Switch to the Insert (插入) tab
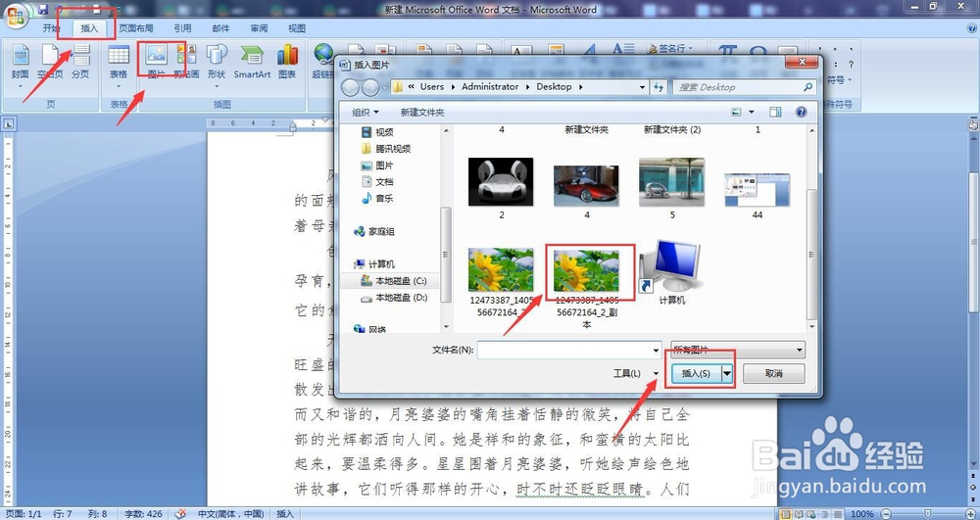This screenshot has width=980, height=520. 89,28
